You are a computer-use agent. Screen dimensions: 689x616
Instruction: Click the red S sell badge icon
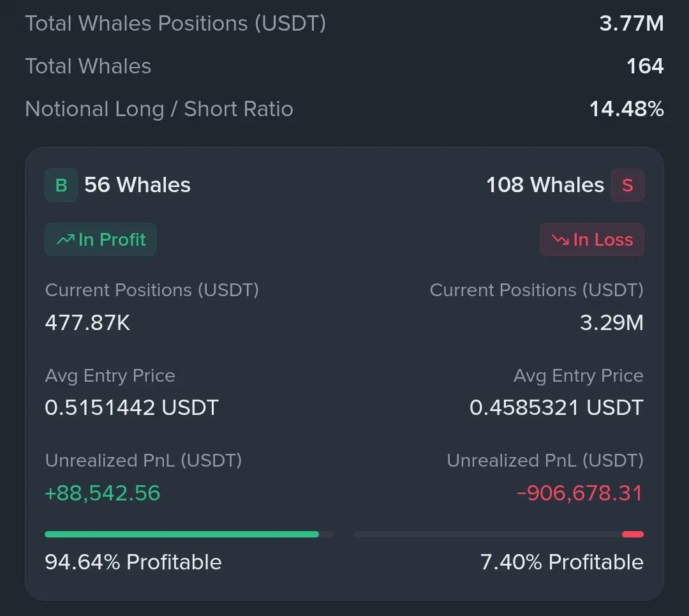click(628, 185)
